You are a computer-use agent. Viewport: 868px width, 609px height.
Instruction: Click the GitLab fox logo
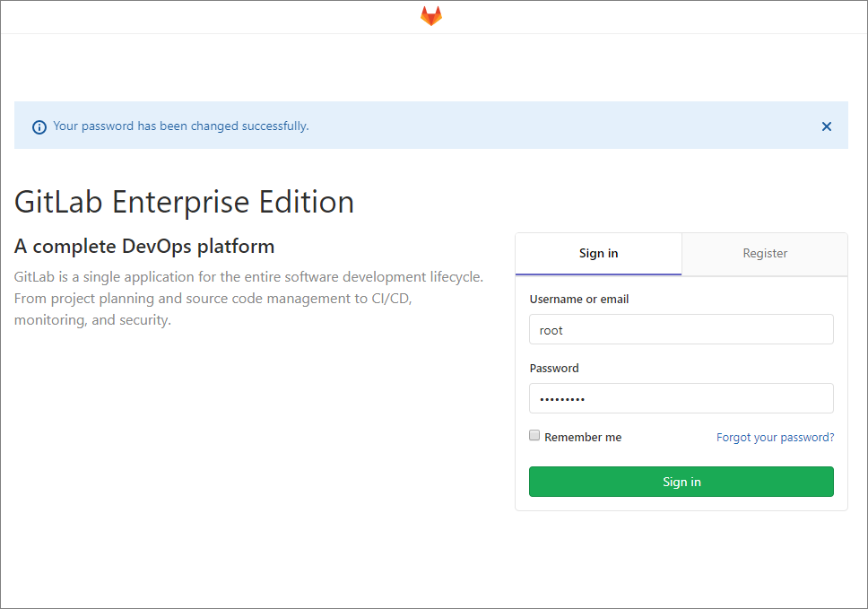click(431, 16)
